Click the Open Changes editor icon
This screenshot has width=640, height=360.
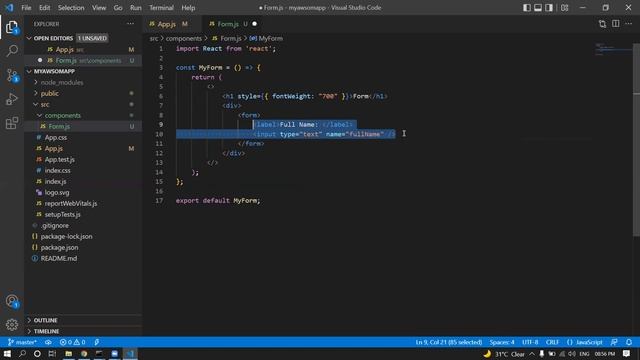[x=602, y=24]
